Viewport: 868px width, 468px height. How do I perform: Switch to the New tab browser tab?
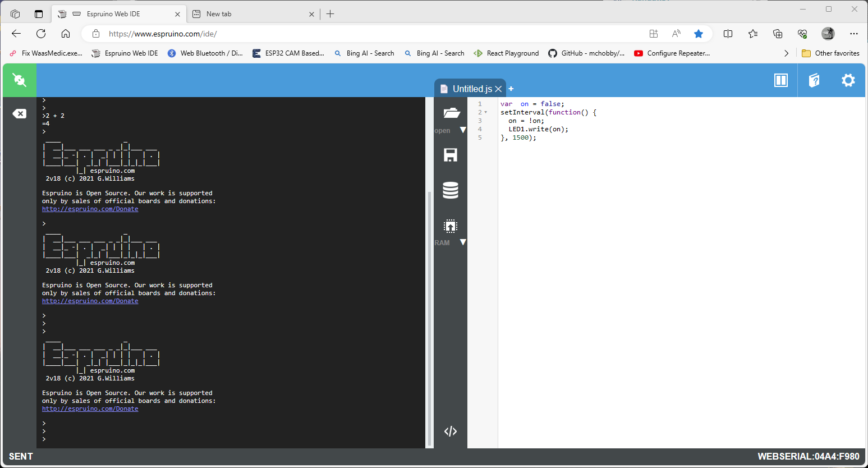[x=254, y=14]
